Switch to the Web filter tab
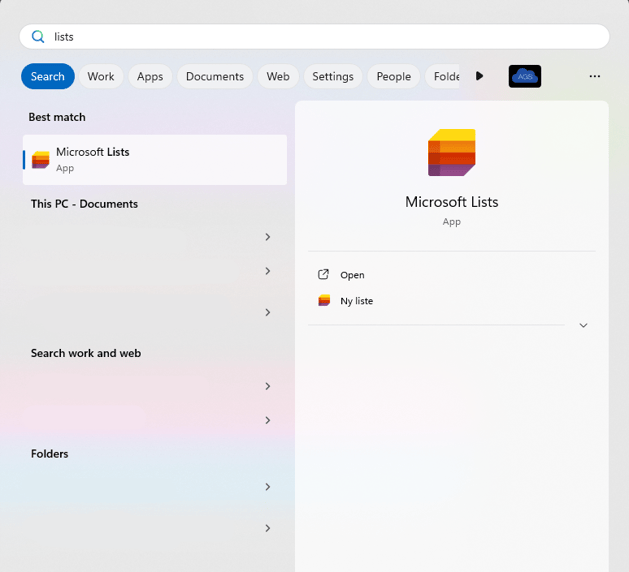 tap(278, 76)
